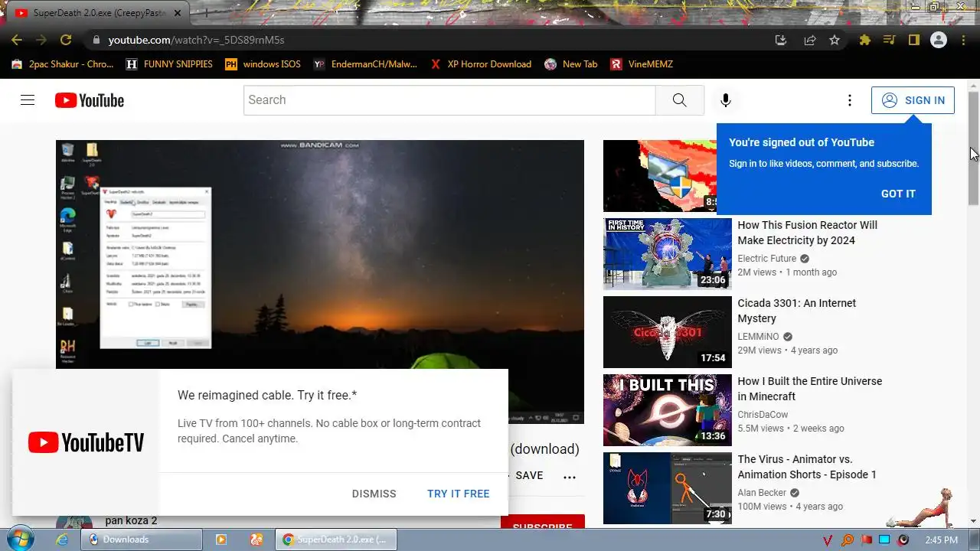
Task: Open 2pac Shakur bookmark
Action: 63,64
